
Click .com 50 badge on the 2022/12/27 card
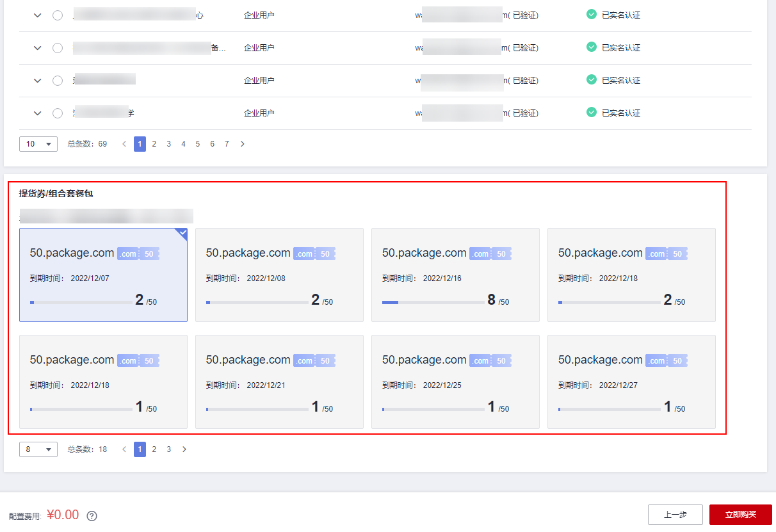[x=667, y=361]
